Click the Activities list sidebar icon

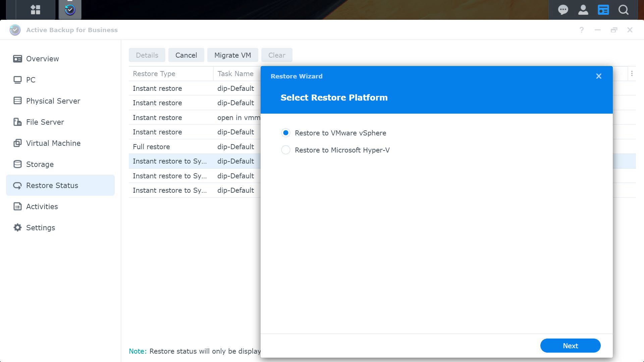[17, 206]
